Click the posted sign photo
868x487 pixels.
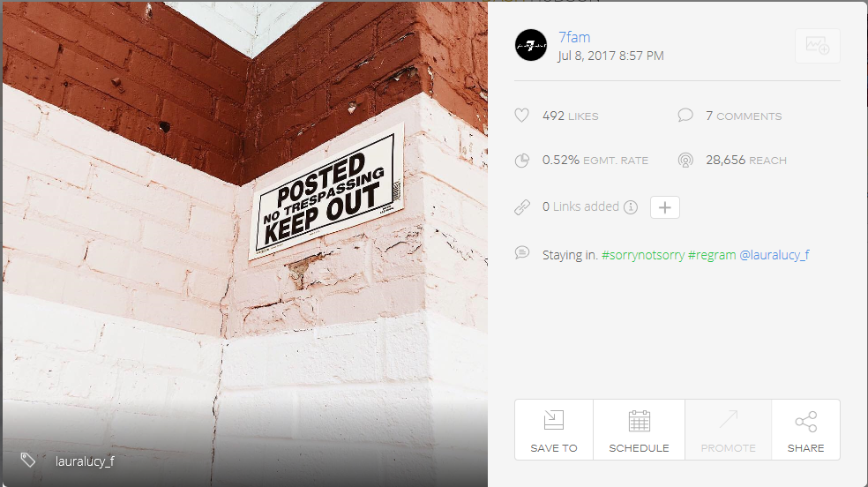pos(245,244)
